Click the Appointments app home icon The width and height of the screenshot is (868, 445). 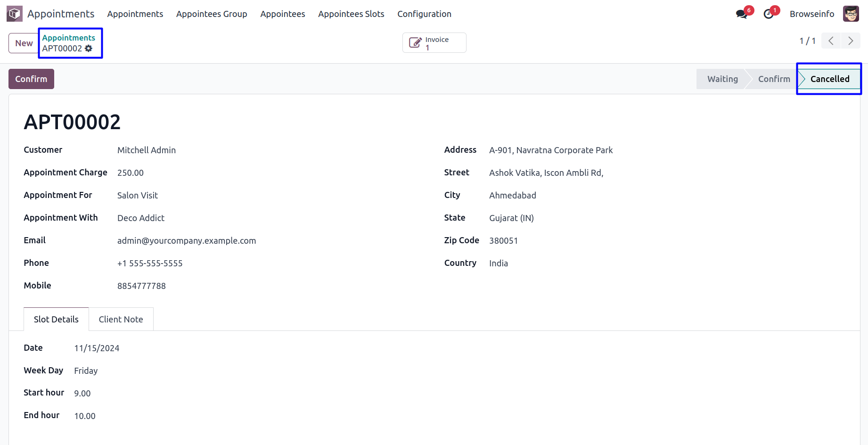(15, 14)
